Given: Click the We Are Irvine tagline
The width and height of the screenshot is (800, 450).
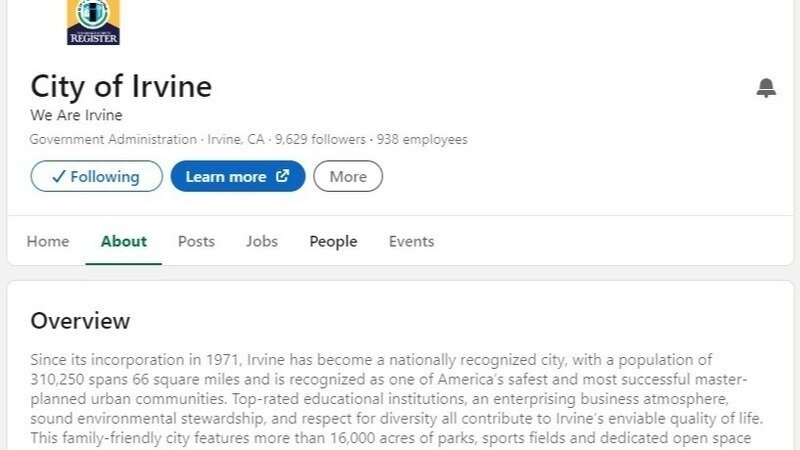Looking at the screenshot, I should pos(76,115).
